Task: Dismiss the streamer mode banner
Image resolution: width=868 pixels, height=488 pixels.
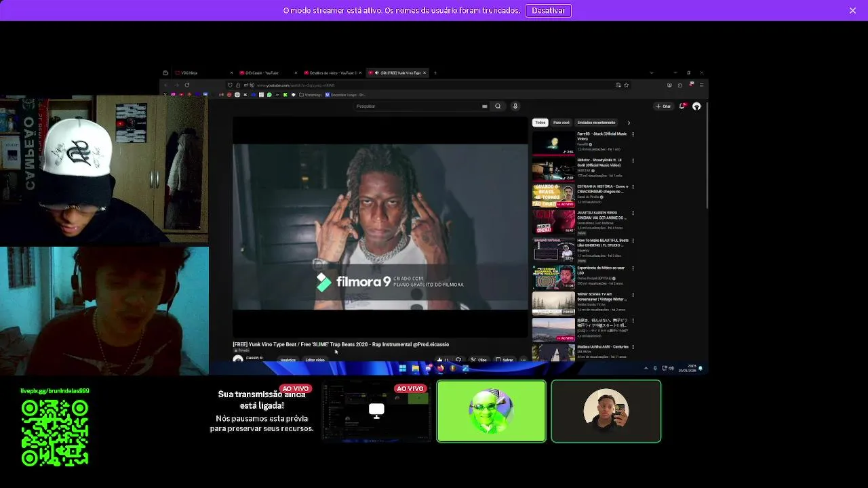Action: tap(852, 10)
